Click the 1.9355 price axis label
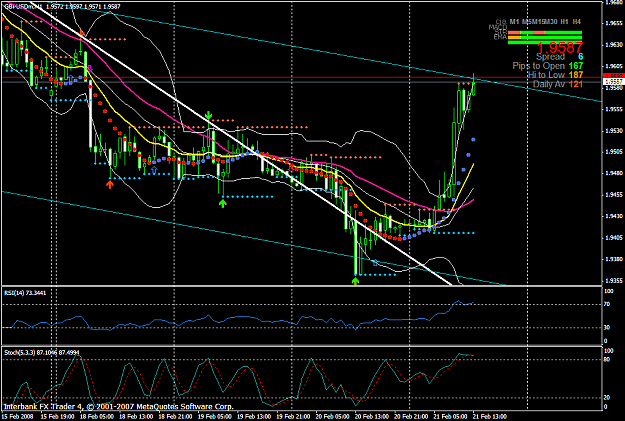This screenshot has height=421, width=625. tap(614, 280)
